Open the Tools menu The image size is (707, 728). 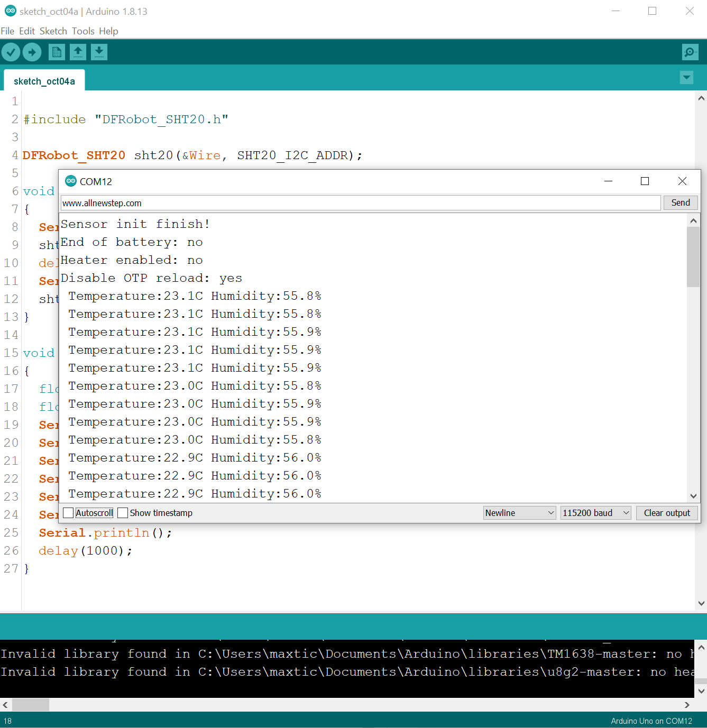83,31
